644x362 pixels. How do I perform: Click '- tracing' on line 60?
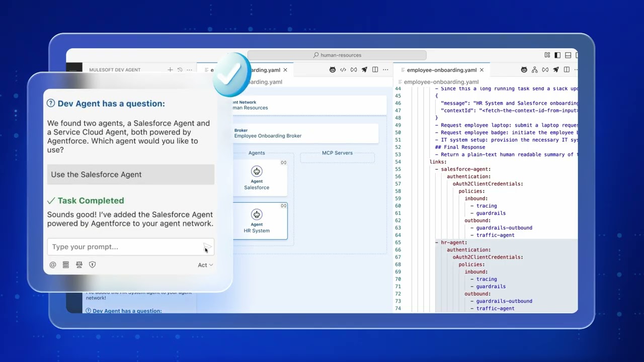[x=484, y=206]
